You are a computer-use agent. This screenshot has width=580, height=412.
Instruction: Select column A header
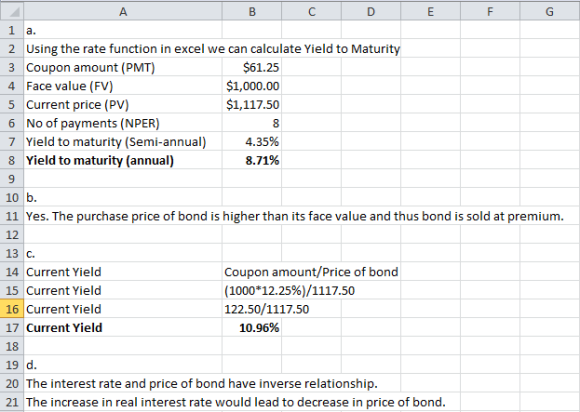pos(123,11)
